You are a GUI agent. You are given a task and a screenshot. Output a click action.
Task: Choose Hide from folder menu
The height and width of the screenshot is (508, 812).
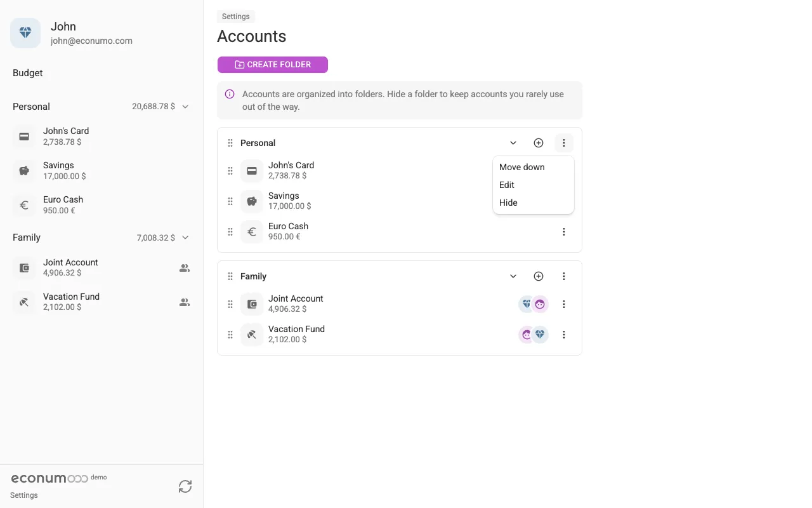tap(534, 203)
